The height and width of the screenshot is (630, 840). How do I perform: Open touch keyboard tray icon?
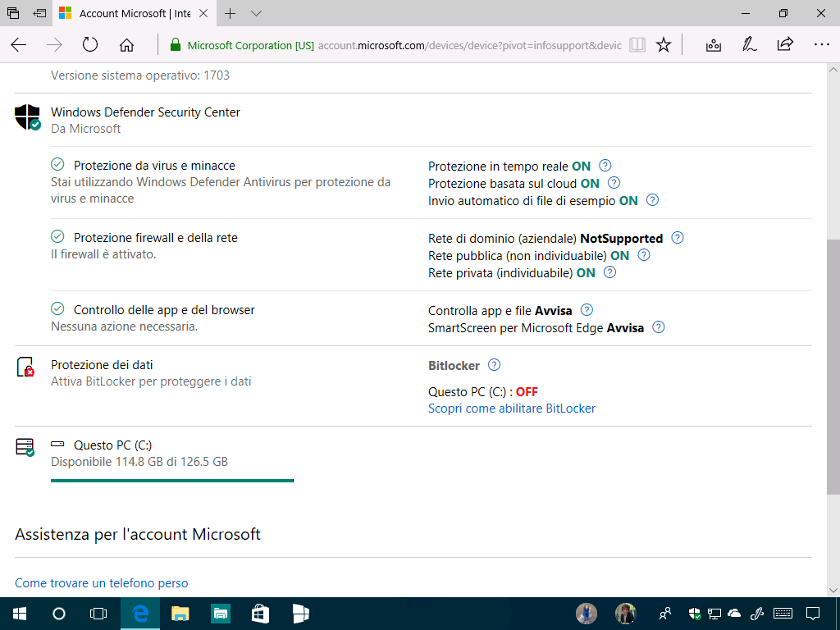click(x=783, y=614)
